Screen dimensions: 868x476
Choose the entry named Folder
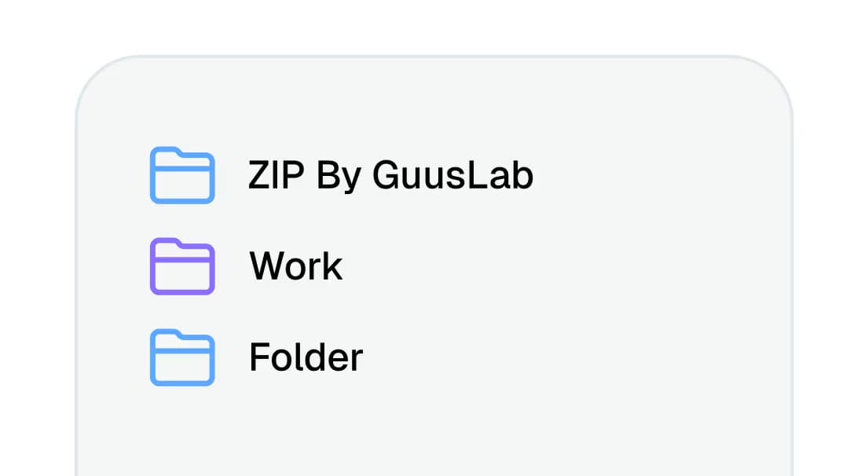(306, 357)
